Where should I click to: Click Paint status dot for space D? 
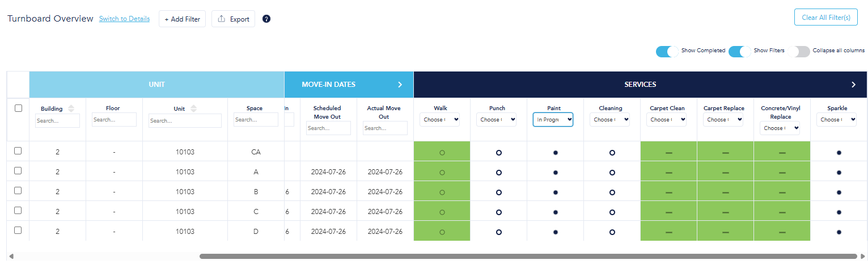[x=556, y=232]
